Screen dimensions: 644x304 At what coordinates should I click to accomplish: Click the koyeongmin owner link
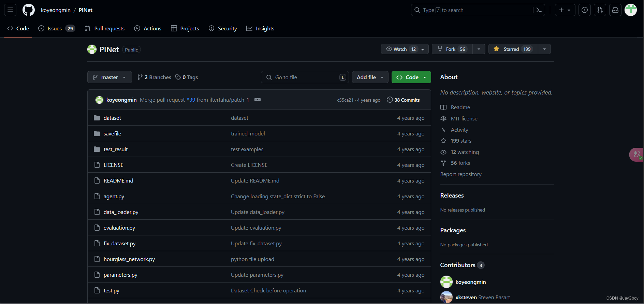coord(56,10)
